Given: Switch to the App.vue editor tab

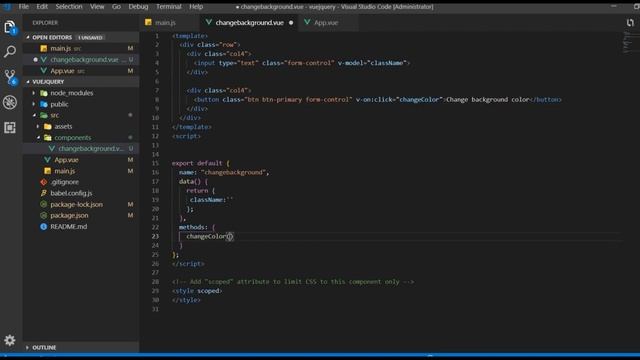Looking at the screenshot, I should coord(329,22).
